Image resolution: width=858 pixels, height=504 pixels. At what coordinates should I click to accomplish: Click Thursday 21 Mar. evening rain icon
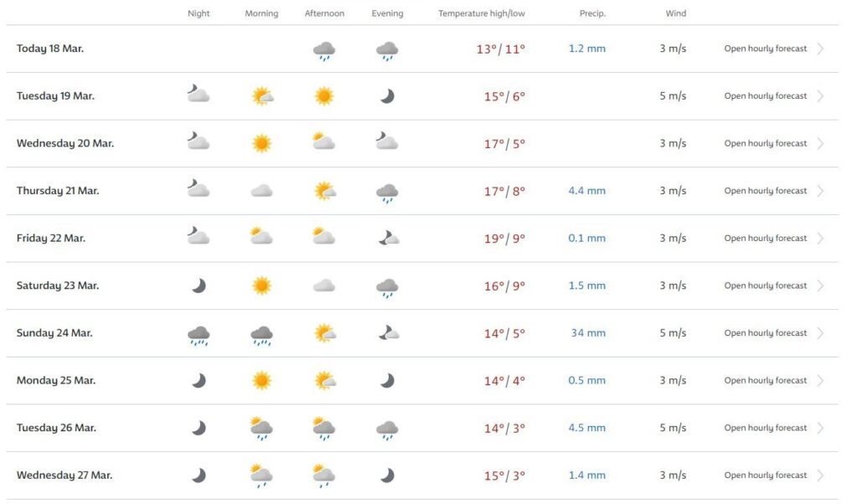click(x=386, y=193)
